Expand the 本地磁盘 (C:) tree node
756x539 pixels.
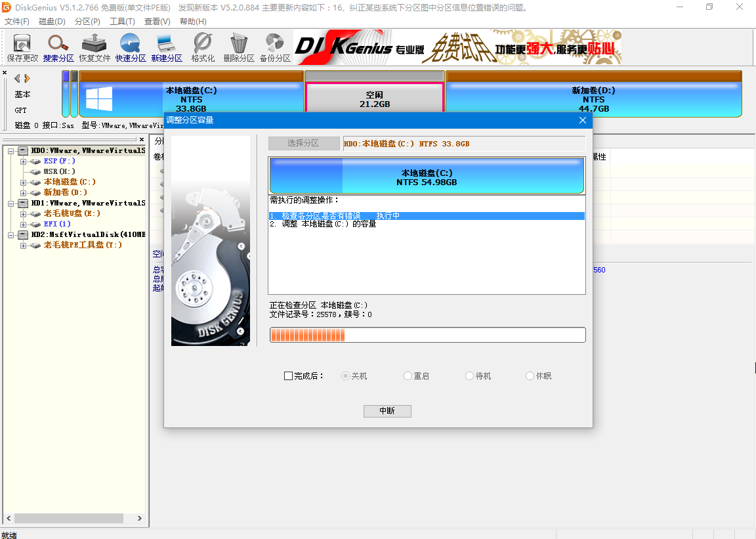click(23, 183)
